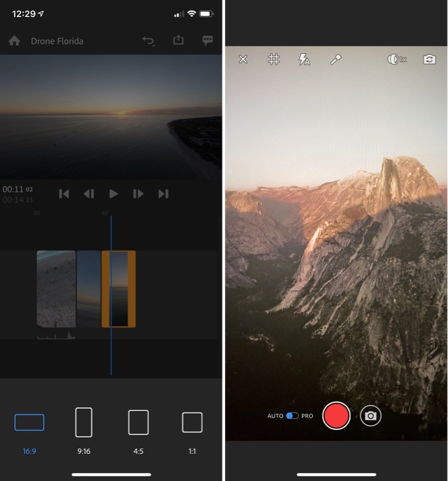Jump to previous clip start
This screenshot has width=448, height=481.
pyautogui.click(x=64, y=194)
